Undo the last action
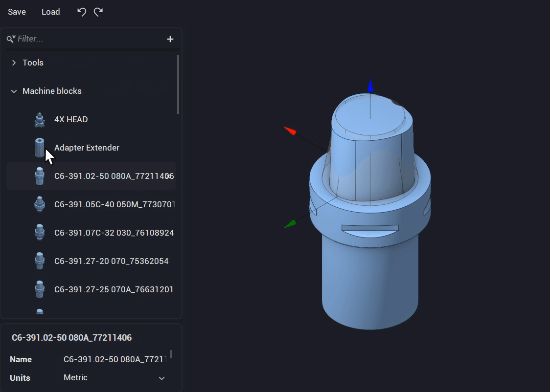The image size is (550, 392). (81, 12)
